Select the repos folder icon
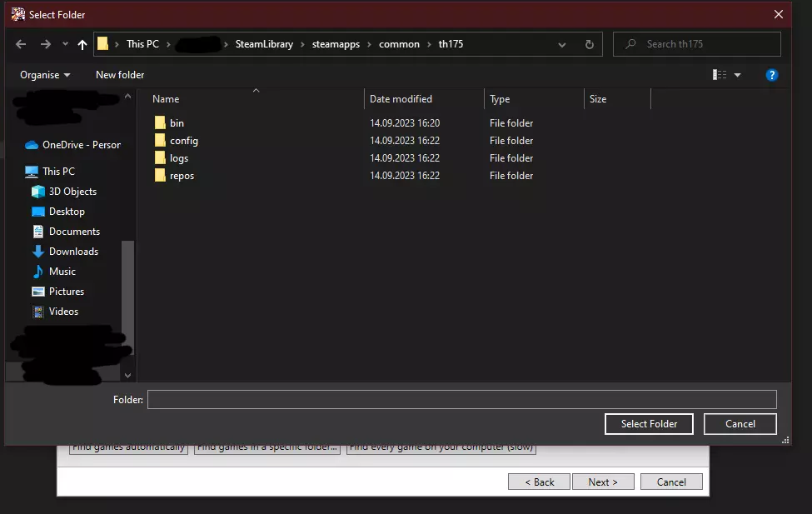 coord(160,176)
